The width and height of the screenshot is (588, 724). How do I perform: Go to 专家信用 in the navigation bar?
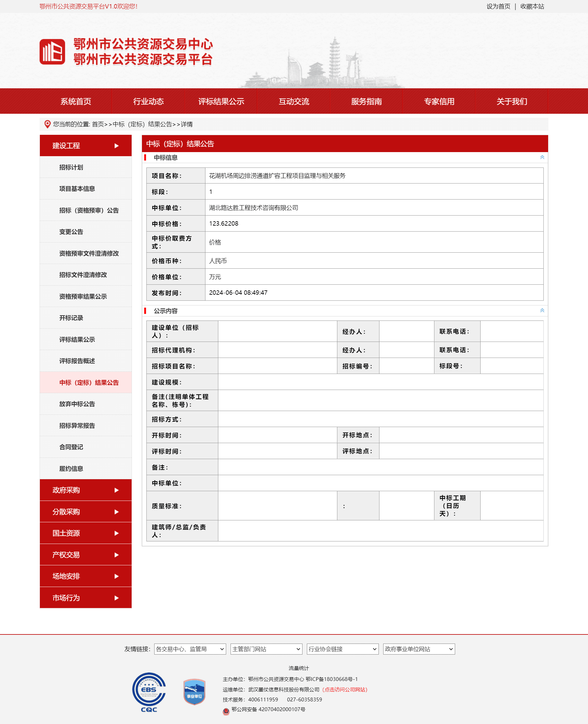(439, 101)
